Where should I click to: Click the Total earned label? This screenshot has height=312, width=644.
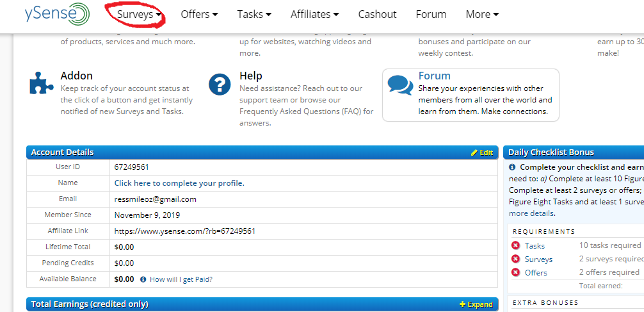601,286
